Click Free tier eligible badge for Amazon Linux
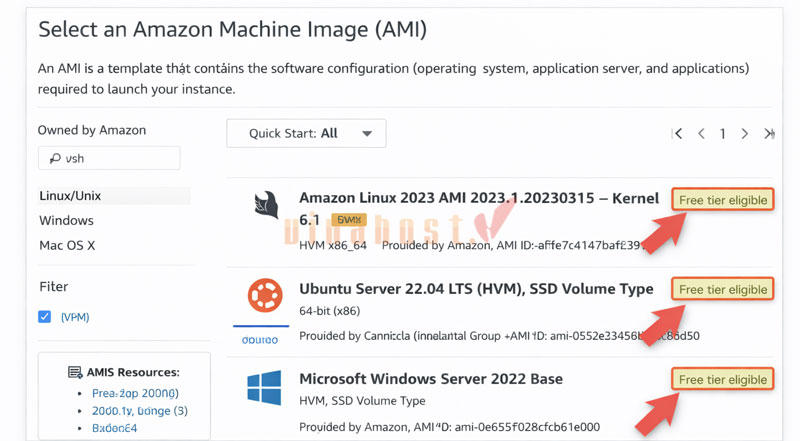 click(x=722, y=200)
